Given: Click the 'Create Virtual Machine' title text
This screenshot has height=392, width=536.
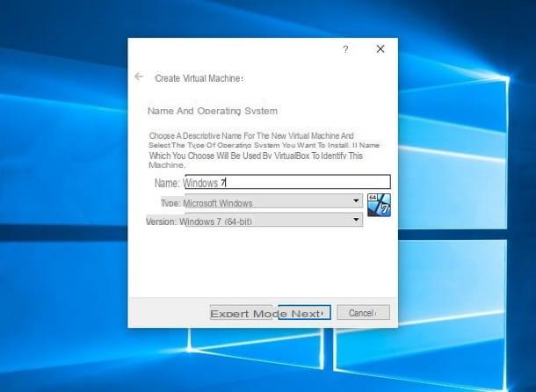Looking at the screenshot, I should pyautogui.click(x=199, y=78).
